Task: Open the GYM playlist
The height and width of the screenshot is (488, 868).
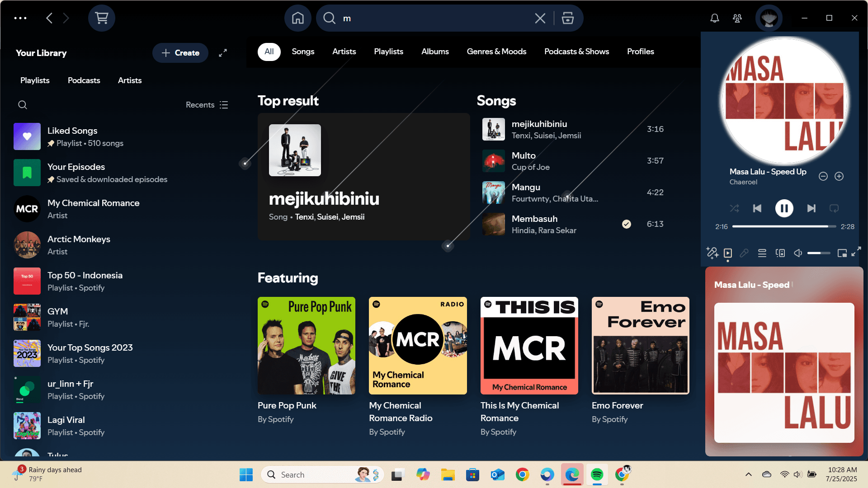Action: [122, 317]
